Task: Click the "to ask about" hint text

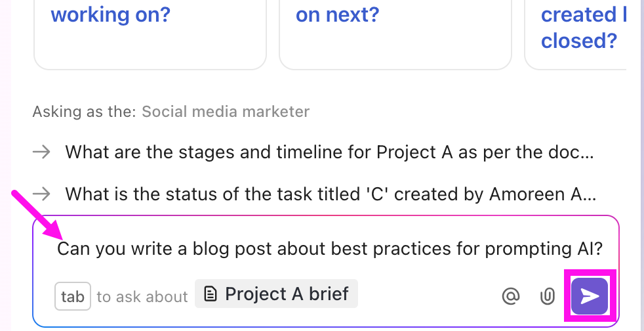Action: [142, 297]
